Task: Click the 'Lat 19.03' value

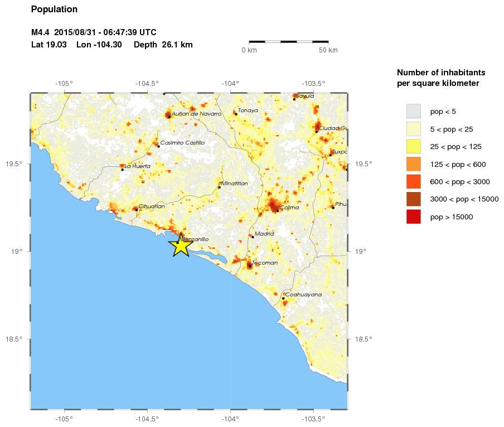Action: [x=49, y=45]
